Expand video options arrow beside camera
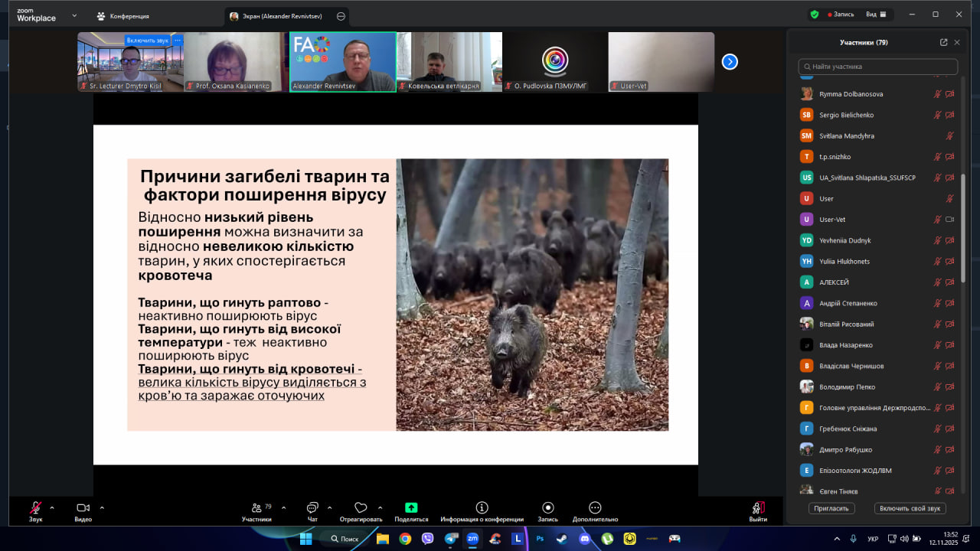 [102, 507]
